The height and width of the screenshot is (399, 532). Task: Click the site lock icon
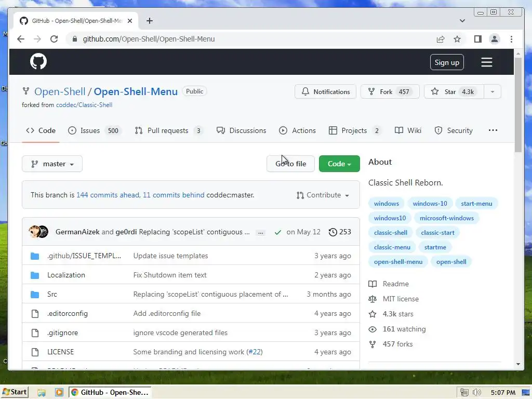[75, 39]
